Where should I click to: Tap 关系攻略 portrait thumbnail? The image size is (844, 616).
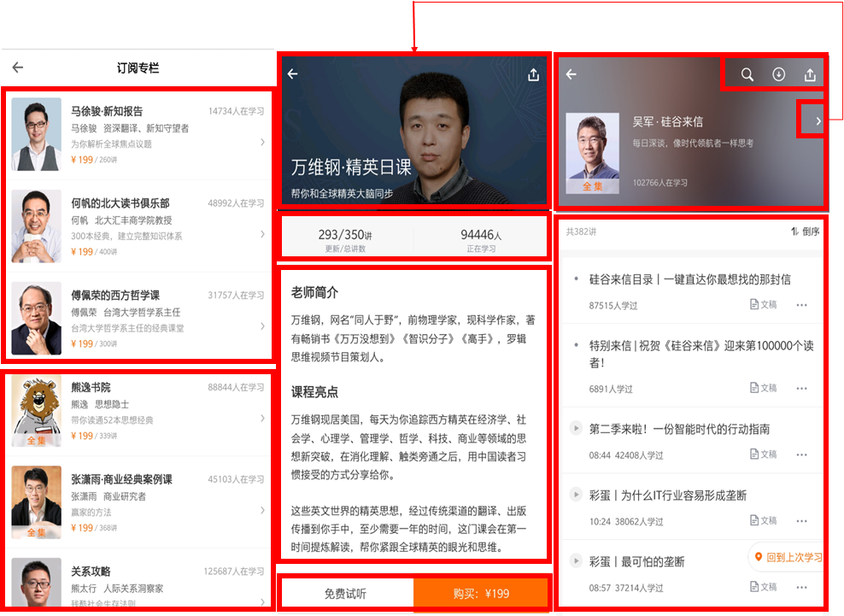pyautogui.click(x=36, y=584)
